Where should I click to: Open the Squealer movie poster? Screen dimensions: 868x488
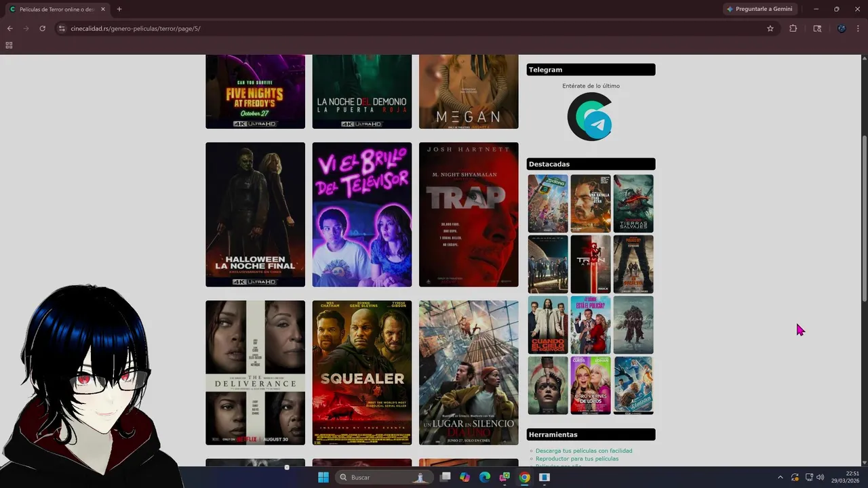coord(361,373)
